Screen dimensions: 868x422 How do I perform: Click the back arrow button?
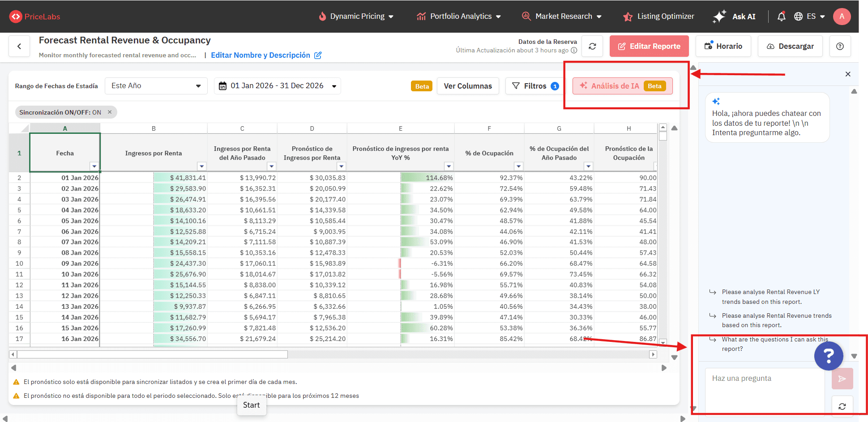coord(19,46)
